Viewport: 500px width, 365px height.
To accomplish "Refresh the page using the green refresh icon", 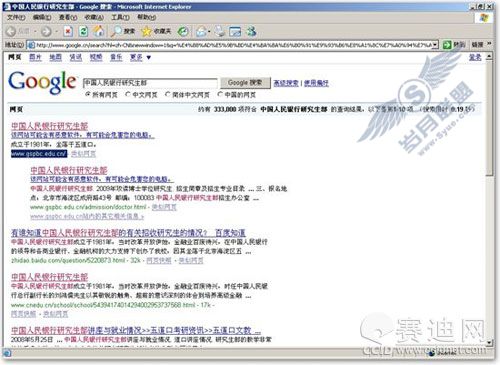I will point(83,31).
